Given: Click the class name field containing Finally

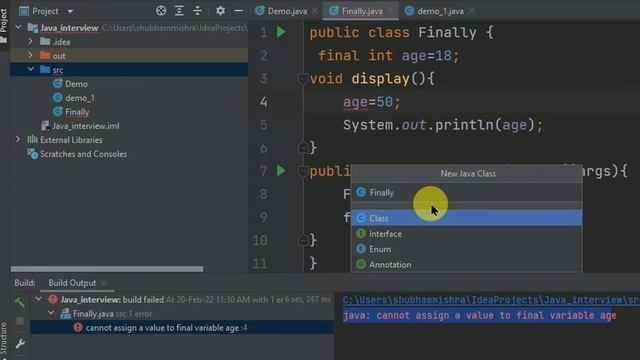Looking at the screenshot, I should click(x=467, y=192).
